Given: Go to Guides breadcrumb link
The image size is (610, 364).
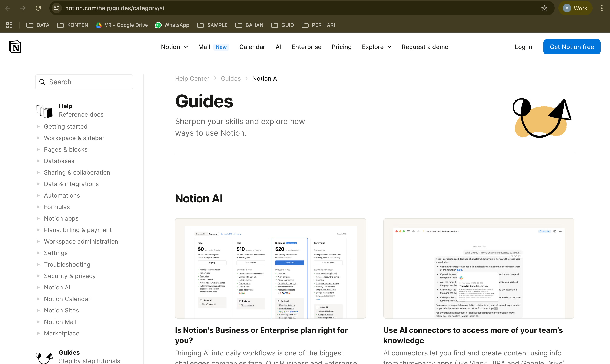Looking at the screenshot, I should tap(231, 79).
